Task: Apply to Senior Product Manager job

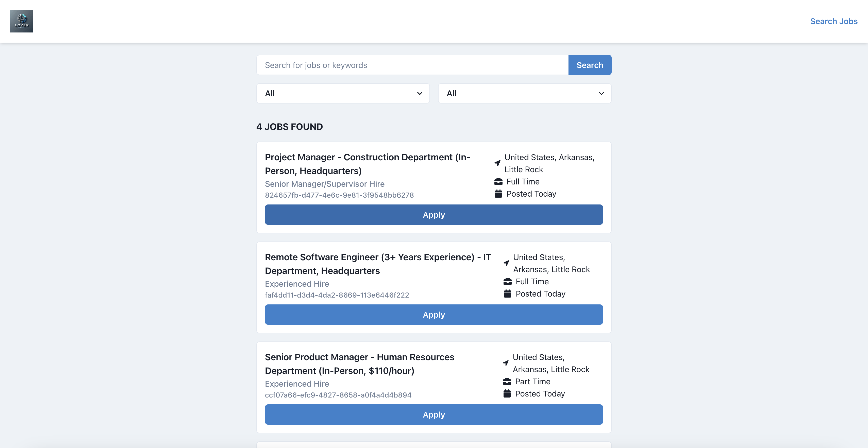Action: coord(434,415)
